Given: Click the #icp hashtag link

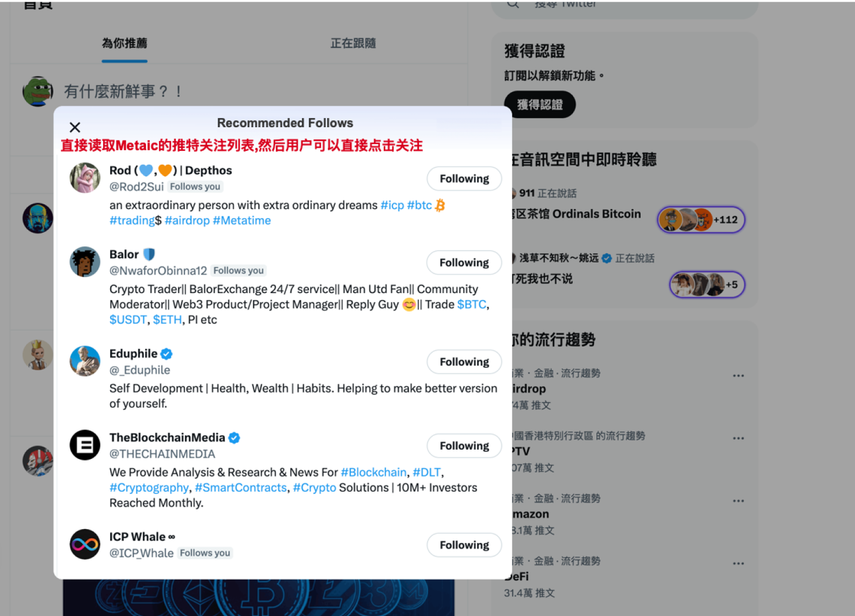Looking at the screenshot, I should point(392,205).
